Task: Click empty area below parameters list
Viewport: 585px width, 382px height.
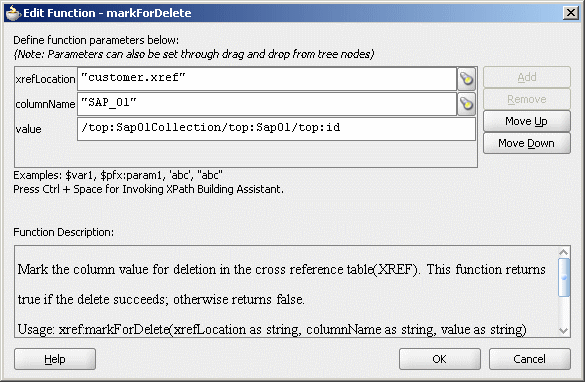Action: 245,154
